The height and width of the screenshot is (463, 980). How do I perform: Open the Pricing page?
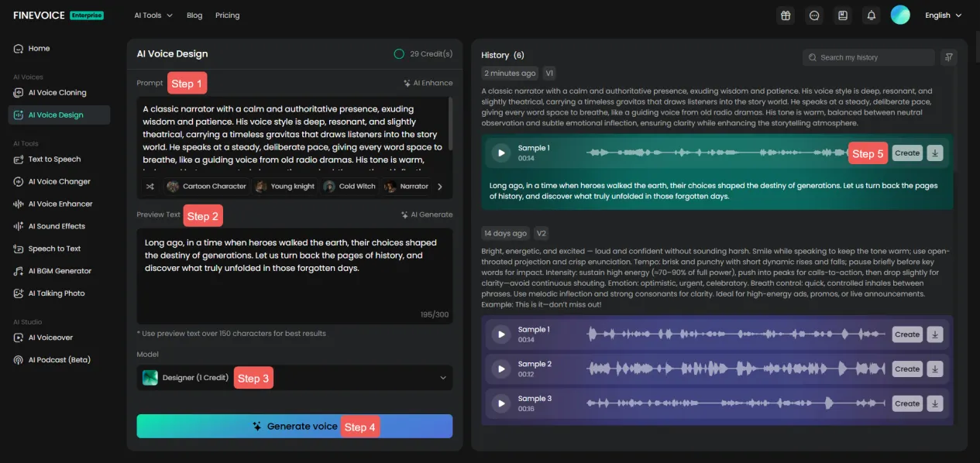227,15
